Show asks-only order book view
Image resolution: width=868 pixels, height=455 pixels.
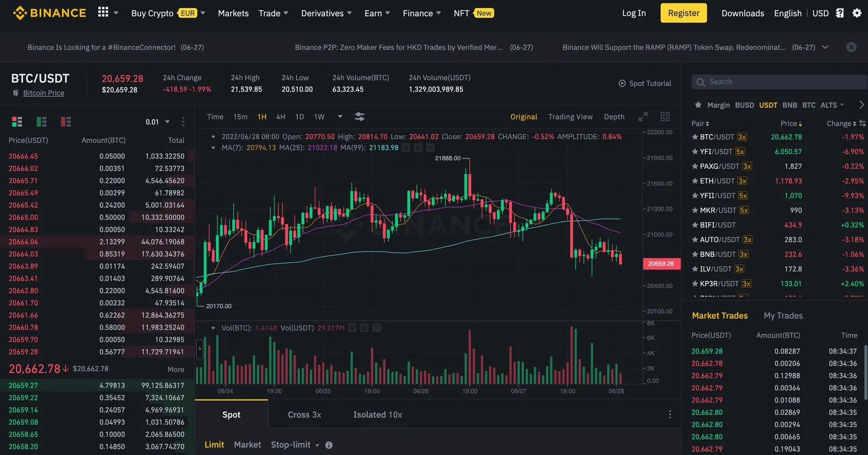66,122
